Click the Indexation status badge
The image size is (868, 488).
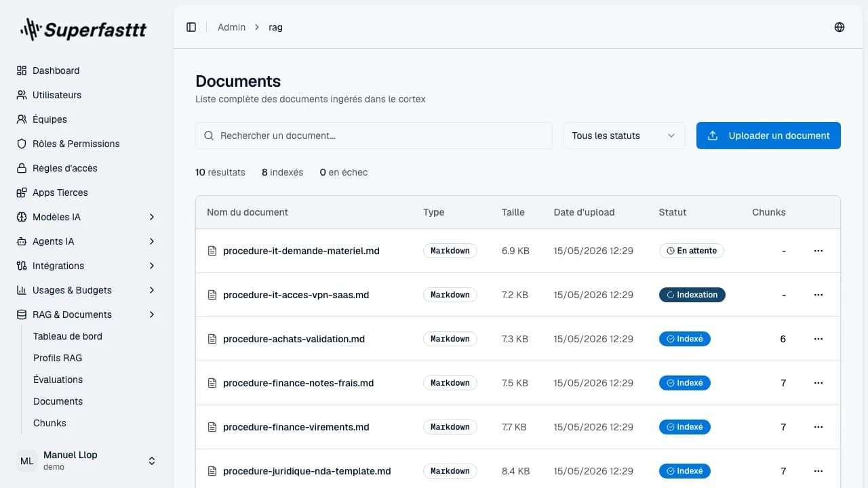[x=692, y=295]
